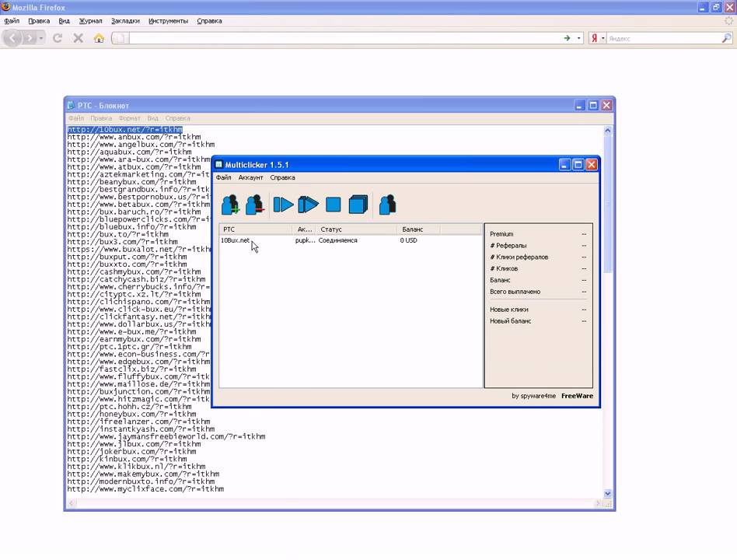Viewport: 737px width, 560px height.
Task: Click Firefox reload icon
Action: 58,38
